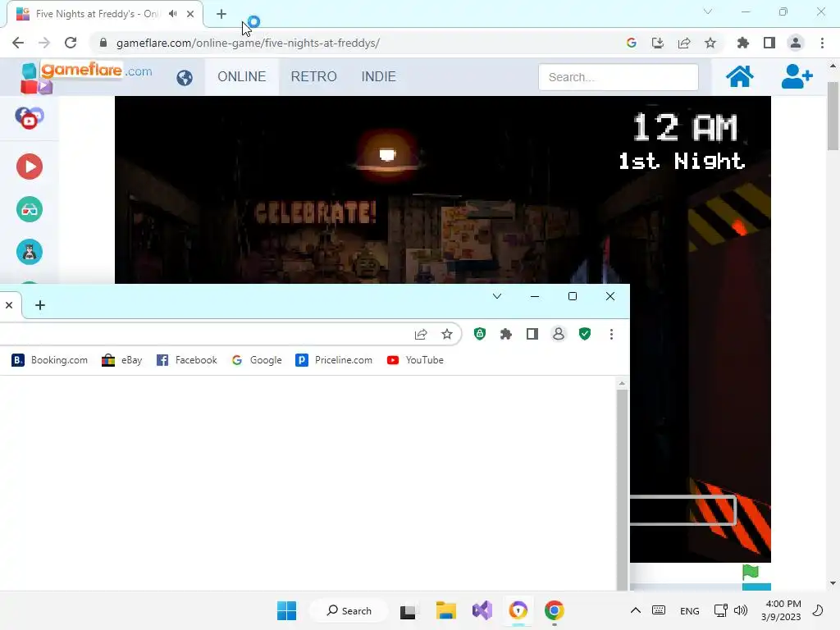
Task: Toggle side panel in the Gameflare window
Action: 769,43
